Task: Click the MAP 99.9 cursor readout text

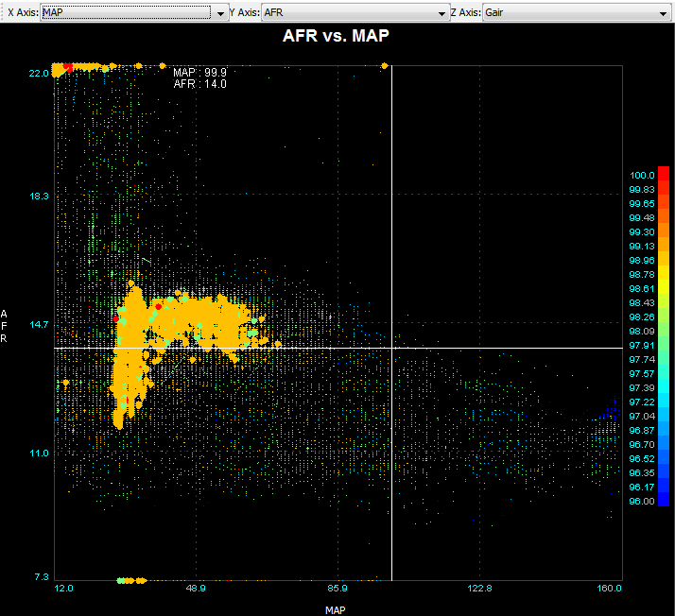Action: click(x=199, y=72)
